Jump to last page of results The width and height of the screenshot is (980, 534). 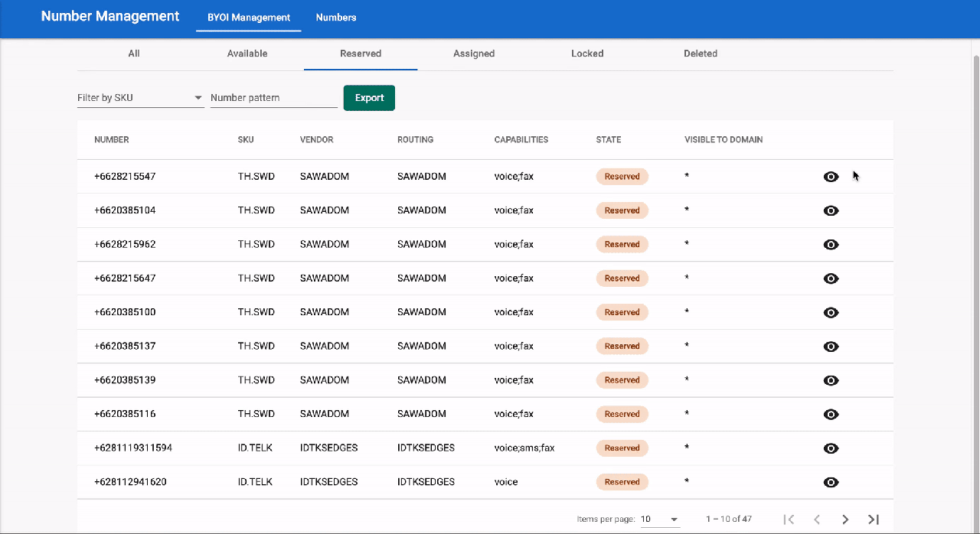point(873,519)
